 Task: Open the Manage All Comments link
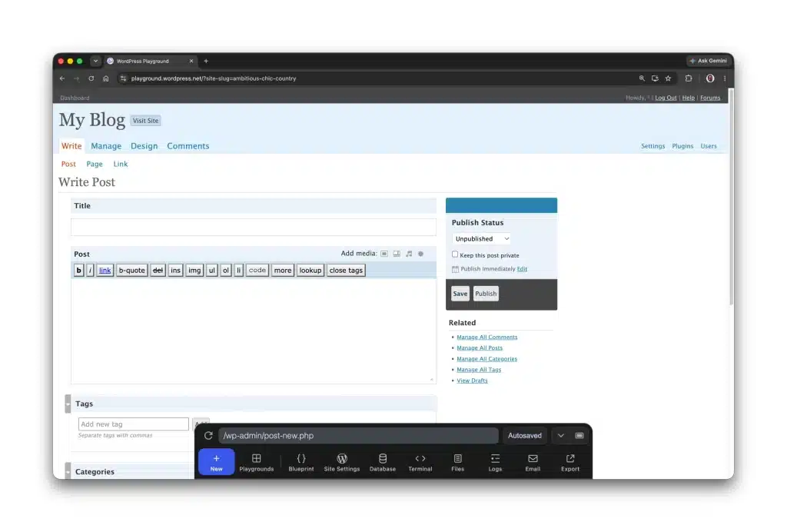pyautogui.click(x=486, y=337)
